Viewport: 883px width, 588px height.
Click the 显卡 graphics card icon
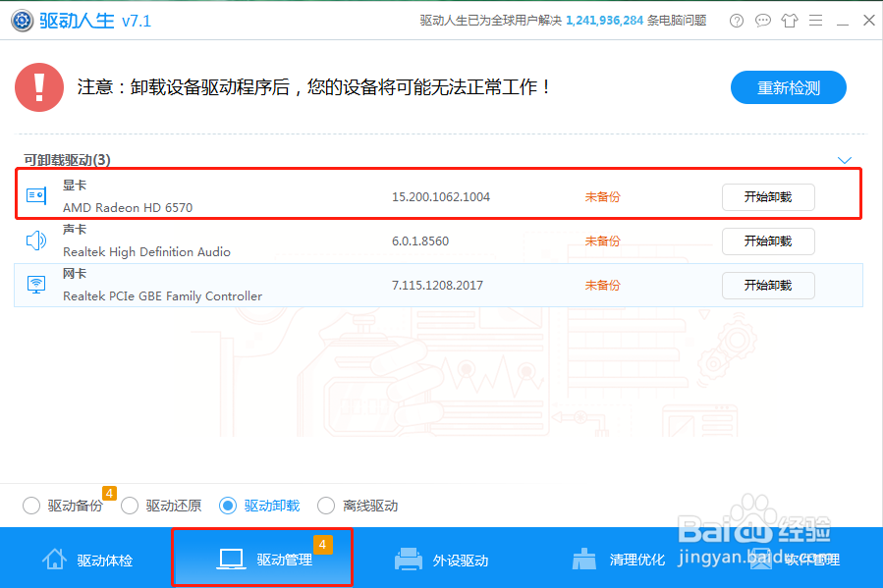point(36,195)
